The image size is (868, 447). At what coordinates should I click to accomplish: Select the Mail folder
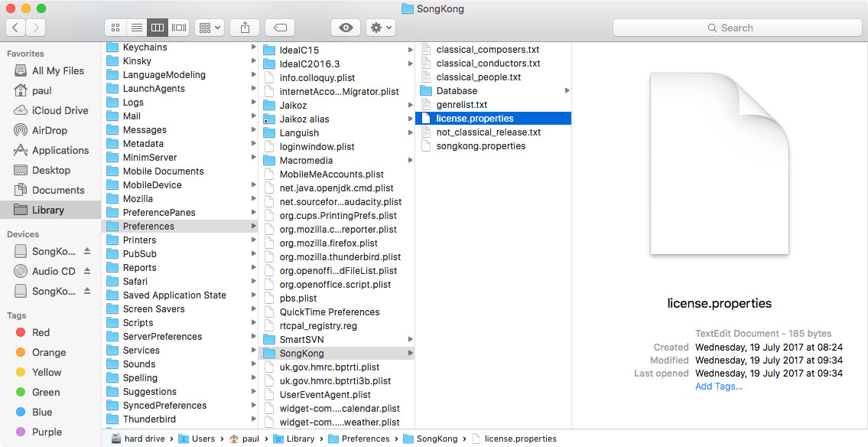[180, 116]
